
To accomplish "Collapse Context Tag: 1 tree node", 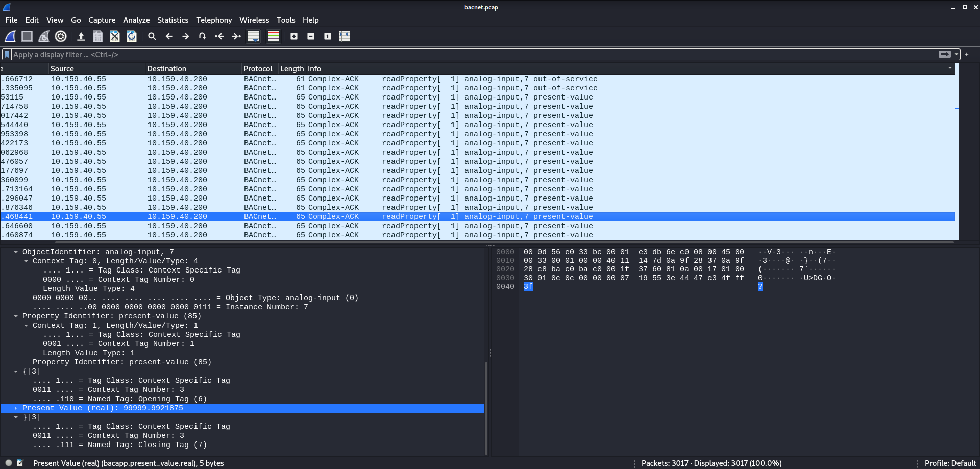I will [26, 325].
